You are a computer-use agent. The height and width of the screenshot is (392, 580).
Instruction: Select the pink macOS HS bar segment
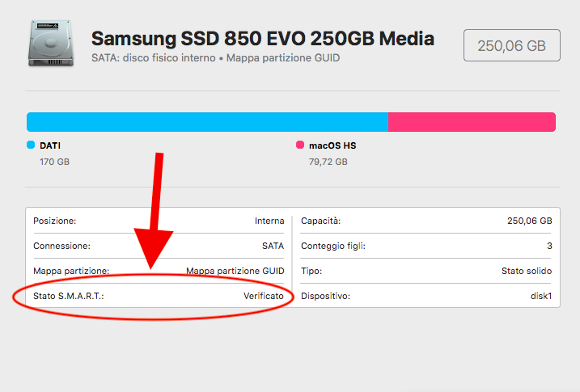472,122
